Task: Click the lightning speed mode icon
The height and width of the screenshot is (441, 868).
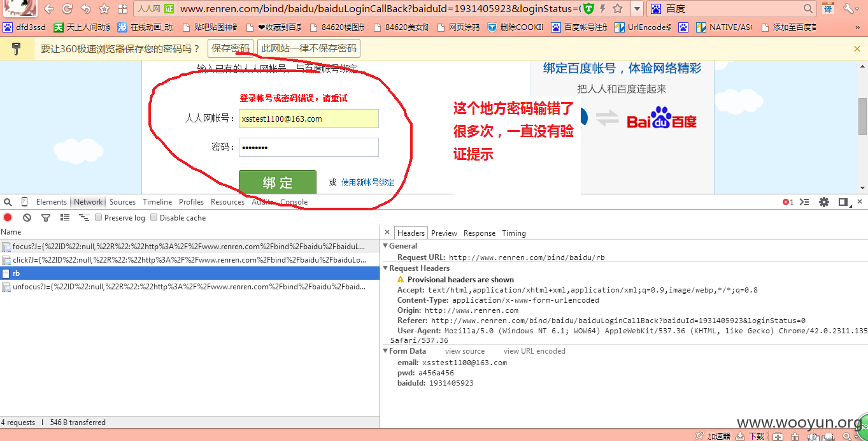Action: (603, 9)
